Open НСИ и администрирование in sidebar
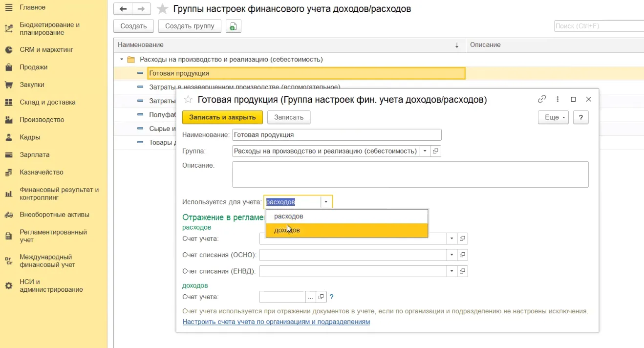The width and height of the screenshot is (644, 348). coord(51,285)
